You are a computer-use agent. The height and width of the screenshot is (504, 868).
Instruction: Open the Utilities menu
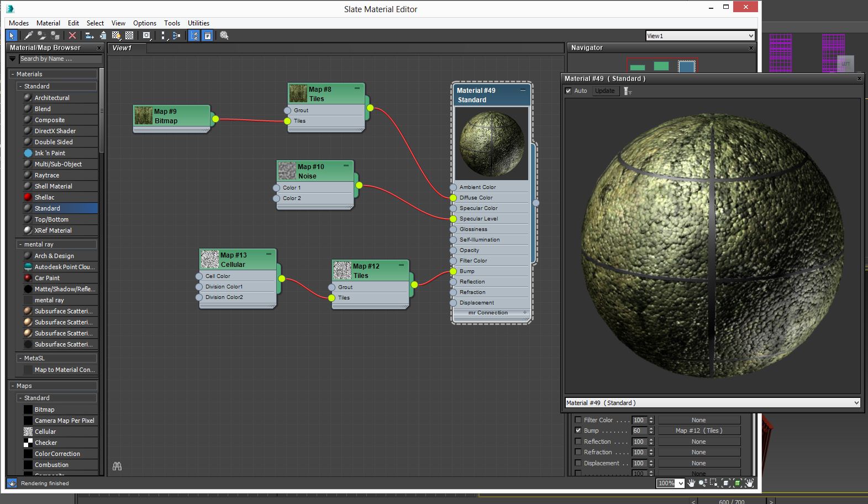198,23
